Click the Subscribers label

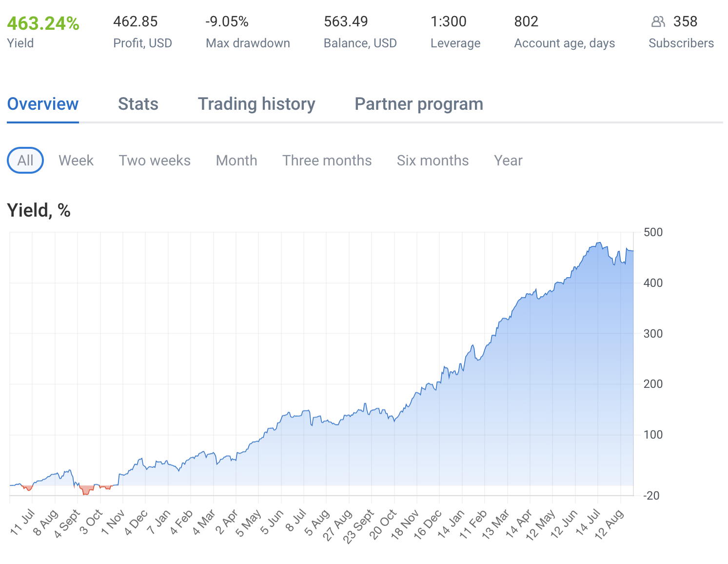(x=681, y=43)
